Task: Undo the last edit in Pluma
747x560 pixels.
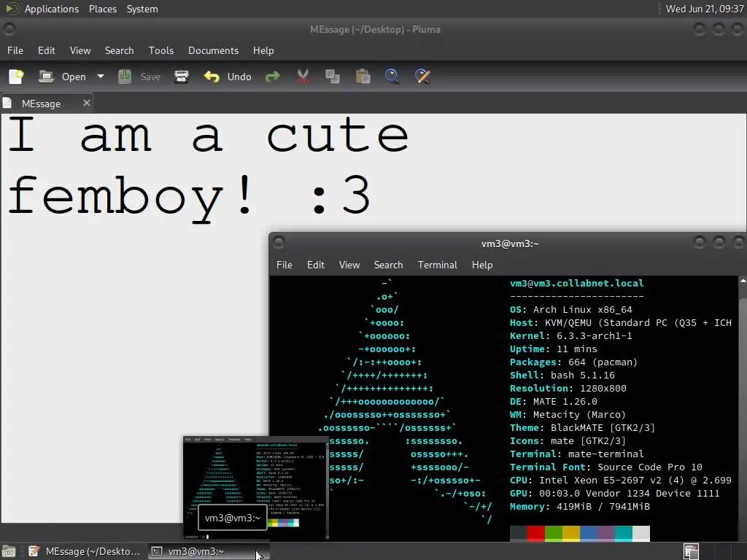Action: (228, 77)
